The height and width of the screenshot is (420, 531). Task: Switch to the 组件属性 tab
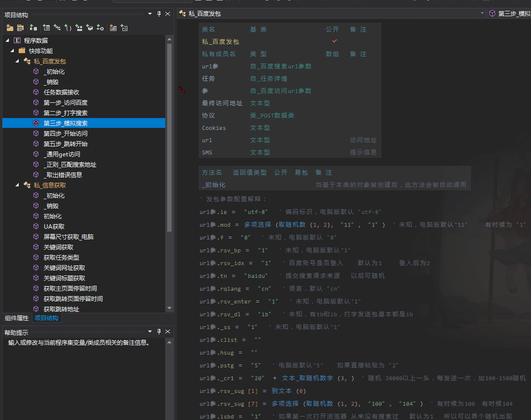coord(17,318)
